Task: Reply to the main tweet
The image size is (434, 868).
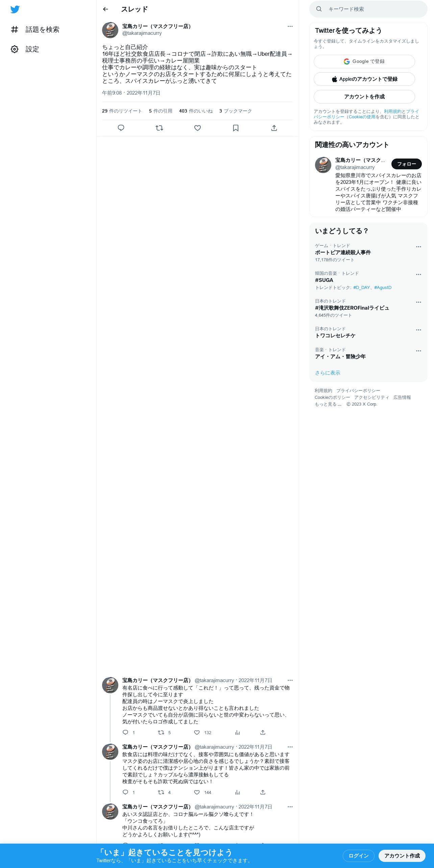Action: [121, 128]
